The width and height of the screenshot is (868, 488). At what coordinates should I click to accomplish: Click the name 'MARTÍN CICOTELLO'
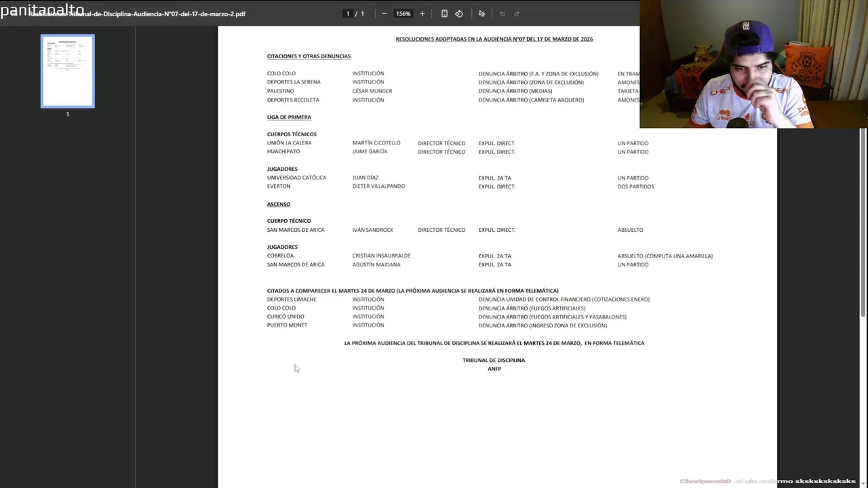point(376,143)
